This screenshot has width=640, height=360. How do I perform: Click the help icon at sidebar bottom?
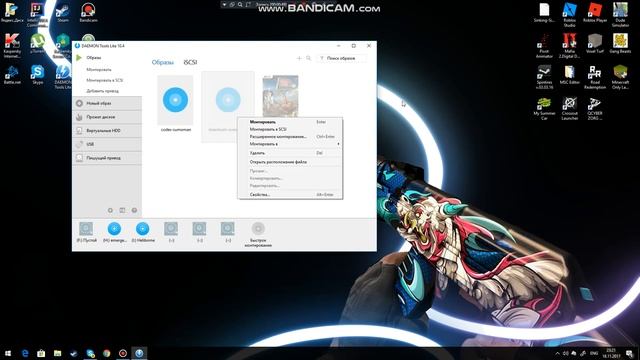click(x=134, y=210)
